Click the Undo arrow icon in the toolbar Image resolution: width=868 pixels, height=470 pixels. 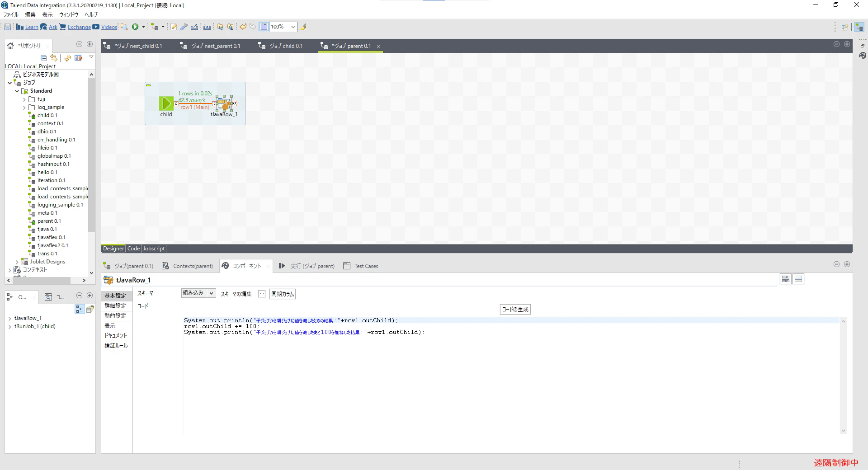click(x=243, y=27)
